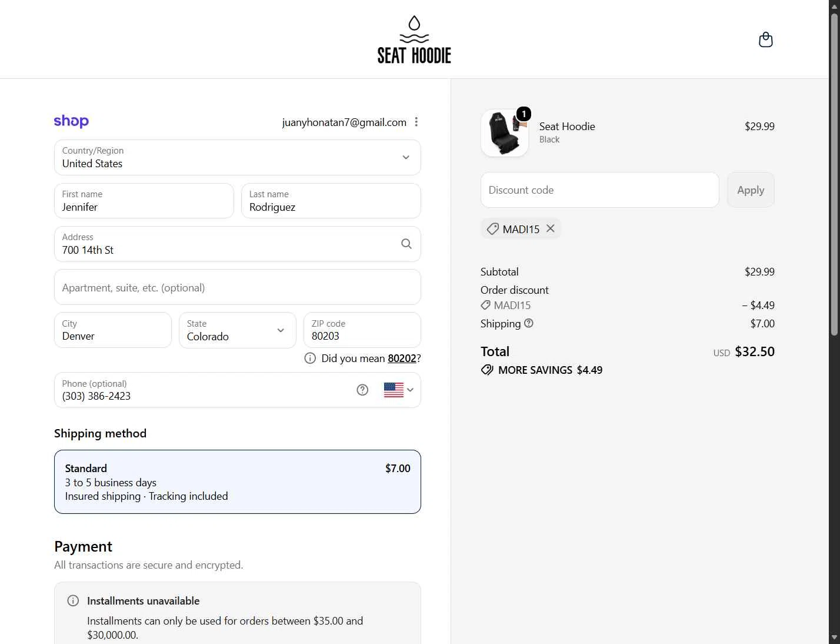Open the shopping bag cart icon

click(765, 39)
